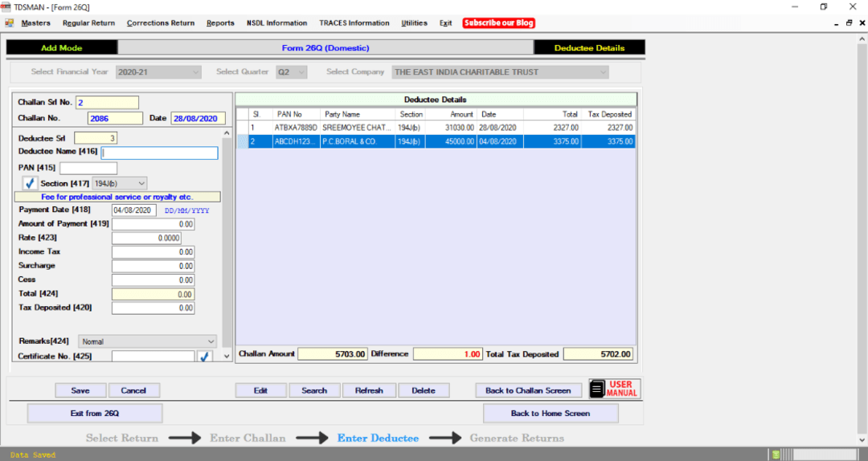Click the Generate Returns step label
Image resolution: width=868 pixels, height=461 pixels.
[x=517, y=438]
